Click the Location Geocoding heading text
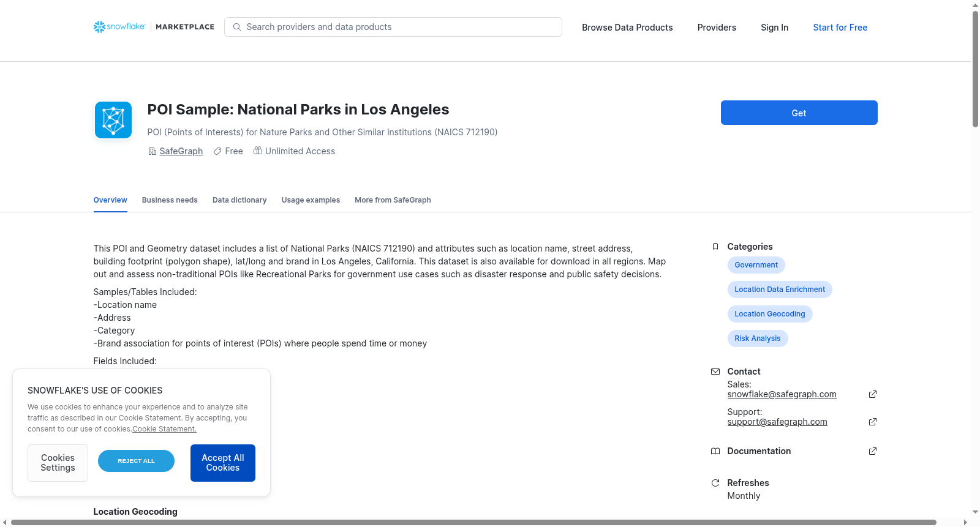980x527 pixels. pos(135,512)
